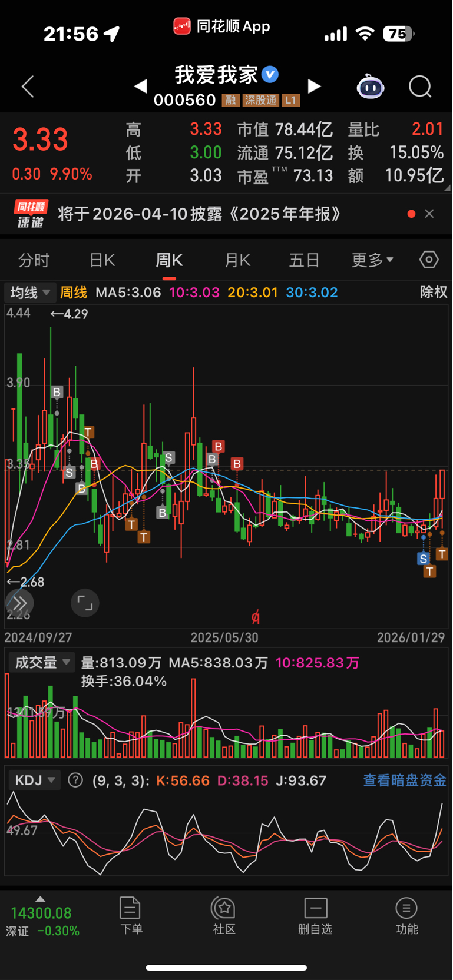Open the KDJ indicator dropdown
The height and width of the screenshot is (980, 453).
[35, 780]
